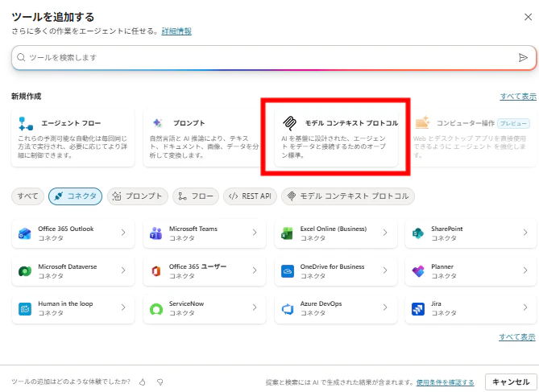Screen dimensions: 539x392
Task: Select the REST API filter chip
Action: [x=250, y=196]
